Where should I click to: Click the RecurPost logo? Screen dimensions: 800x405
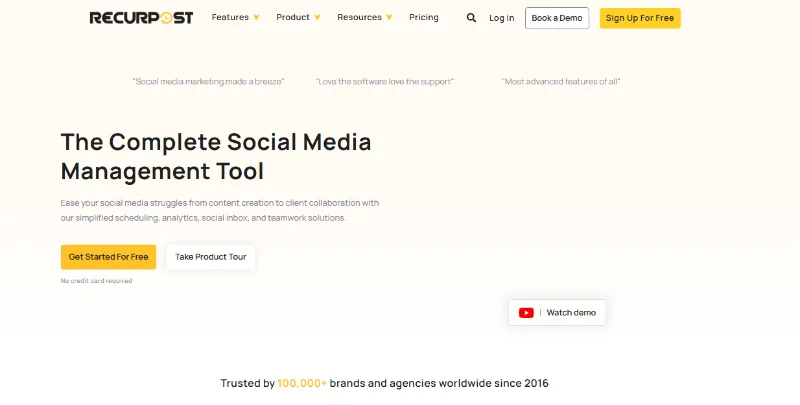click(141, 18)
